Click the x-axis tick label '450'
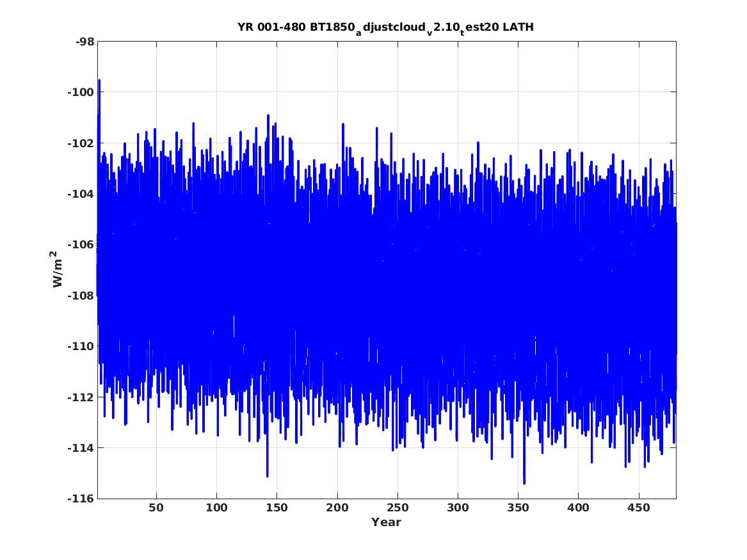 639,508
